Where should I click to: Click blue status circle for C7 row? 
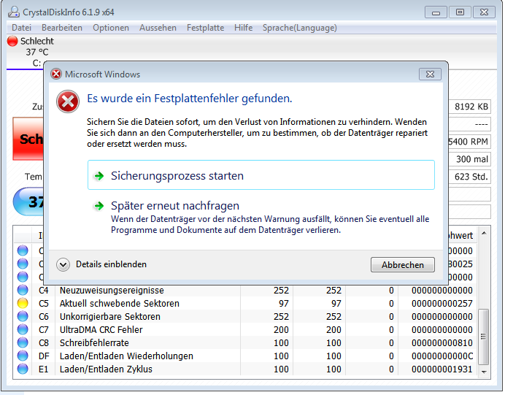[x=23, y=329]
